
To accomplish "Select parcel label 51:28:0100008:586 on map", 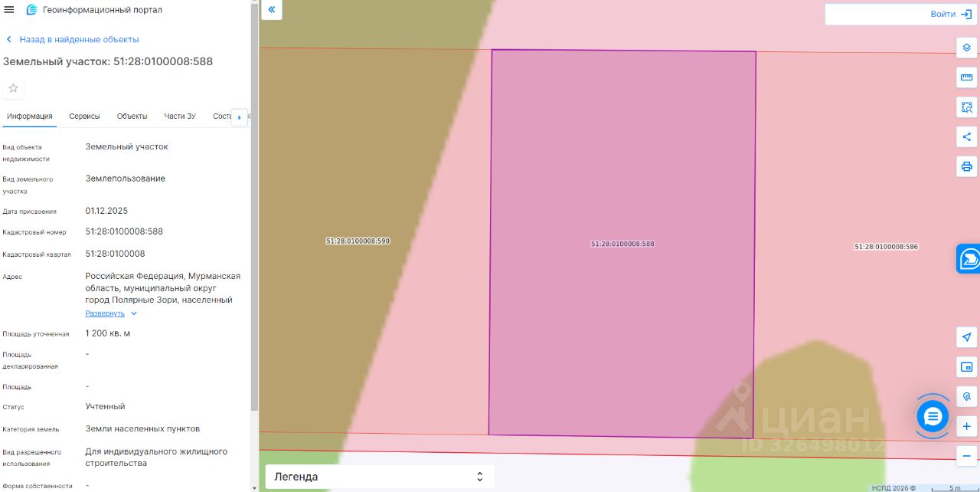I will 886,247.
